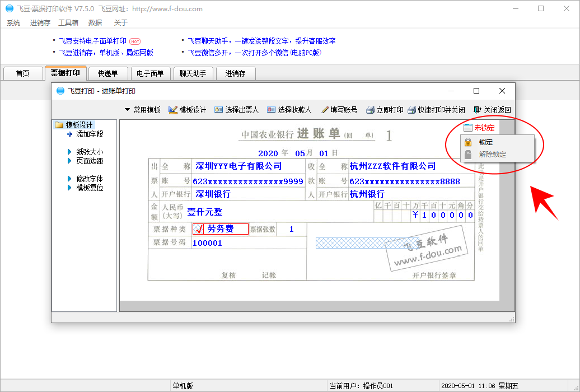Image resolution: width=580 pixels, height=392 pixels.
Task: Switch to the 快递单 tab
Action: (107, 73)
